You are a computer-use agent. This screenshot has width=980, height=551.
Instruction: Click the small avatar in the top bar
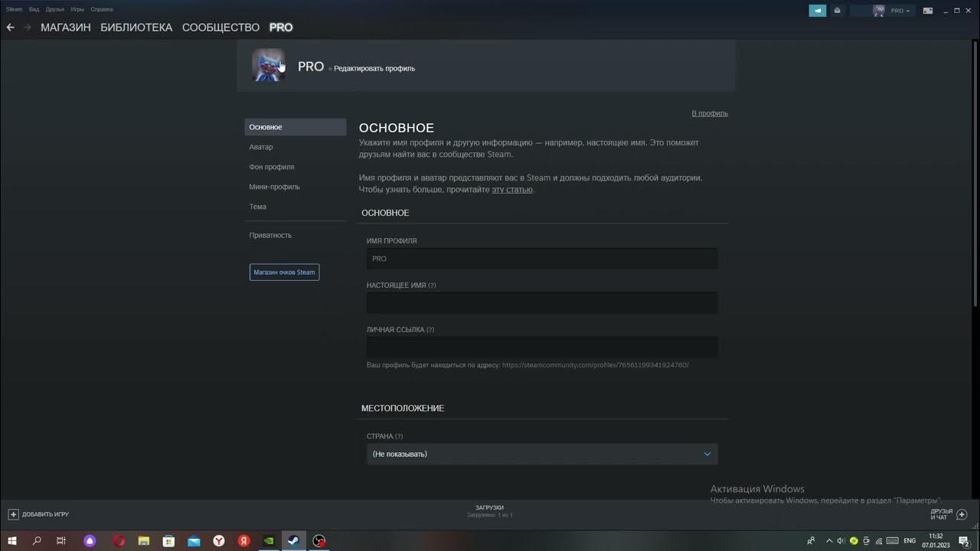pos(879,11)
